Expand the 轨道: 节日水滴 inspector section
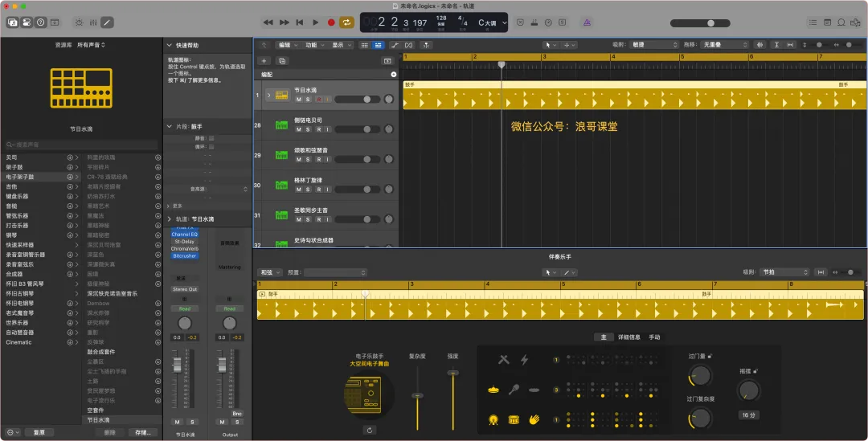Viewport: 868px width, 441px height. coord(169,218)
